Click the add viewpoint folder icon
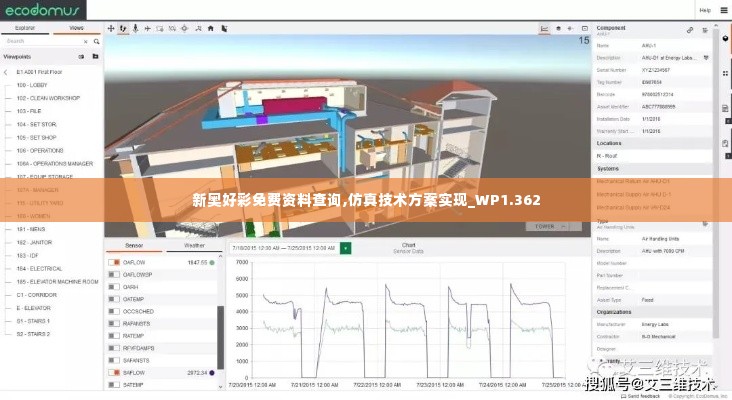The image size is (732, 400). 95,56
